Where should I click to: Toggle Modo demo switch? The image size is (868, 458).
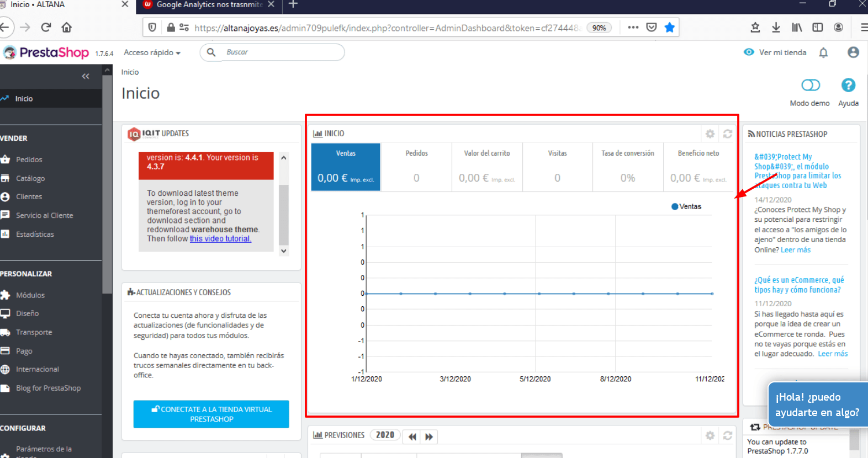(810, 85)
